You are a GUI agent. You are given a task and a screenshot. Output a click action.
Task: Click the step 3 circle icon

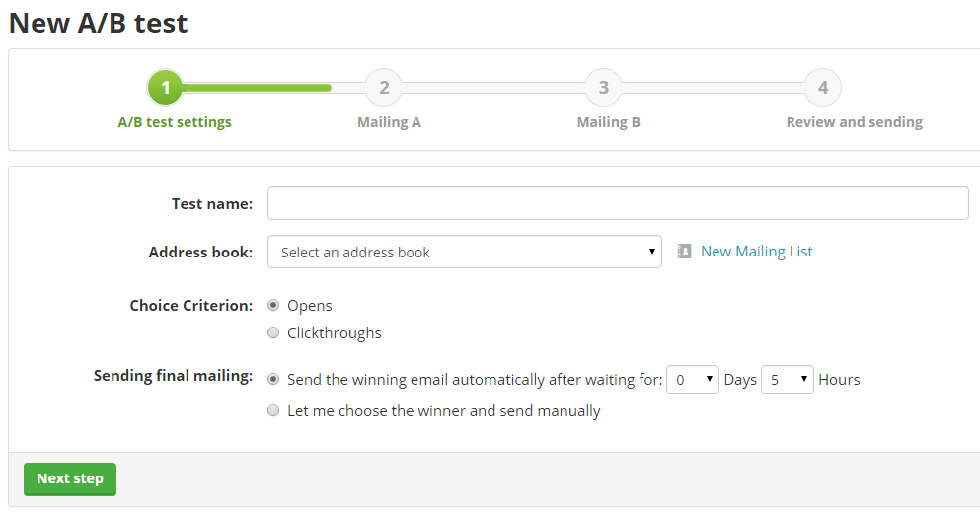(x=603, y=88)
